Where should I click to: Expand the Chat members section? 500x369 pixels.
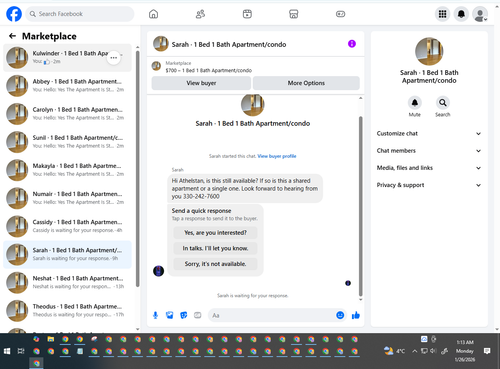click(x=429, y=151)
